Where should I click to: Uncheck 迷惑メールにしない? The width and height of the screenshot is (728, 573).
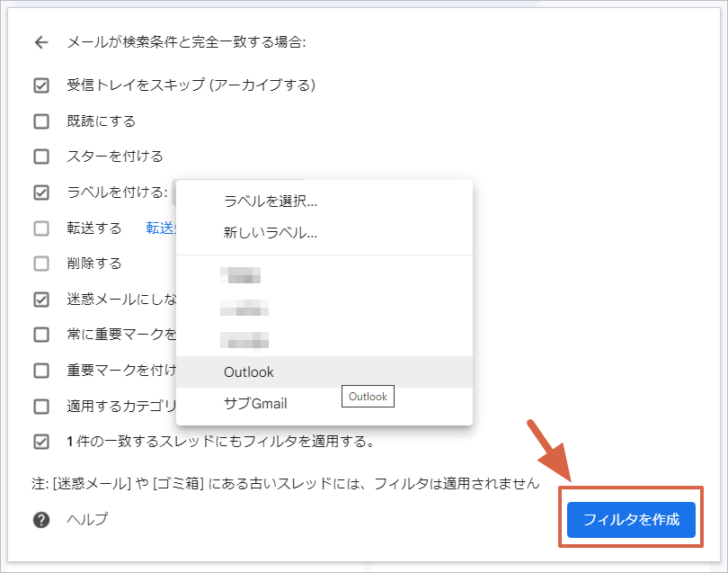[40, 299]
